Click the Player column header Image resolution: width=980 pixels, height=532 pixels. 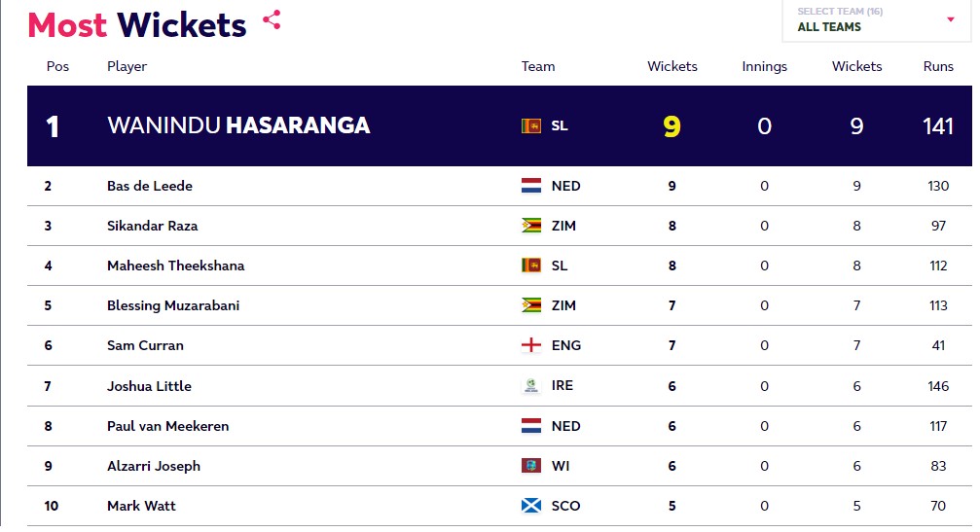click(127, 67)
